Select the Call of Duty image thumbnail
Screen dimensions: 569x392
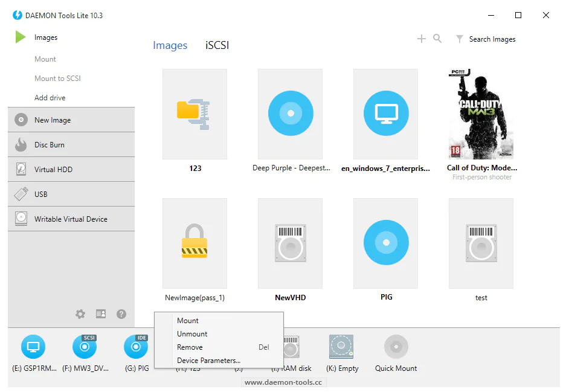[481, 114]
